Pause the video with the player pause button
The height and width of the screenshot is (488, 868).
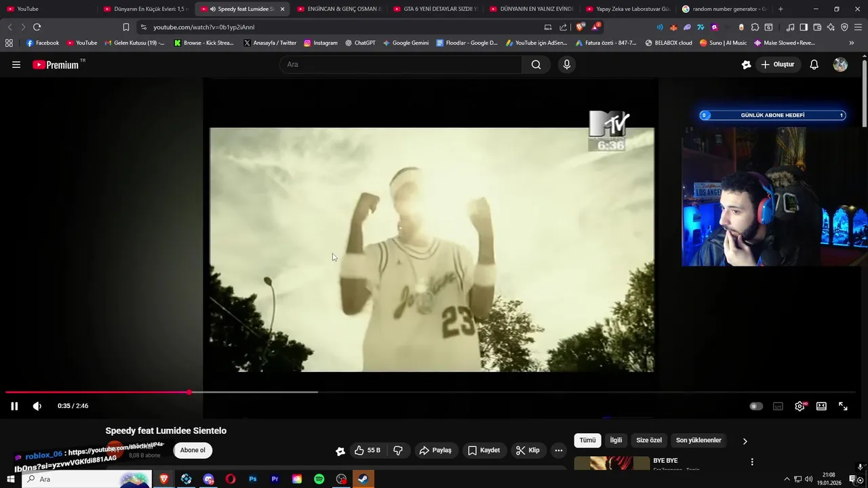click(x=14, y=406)
